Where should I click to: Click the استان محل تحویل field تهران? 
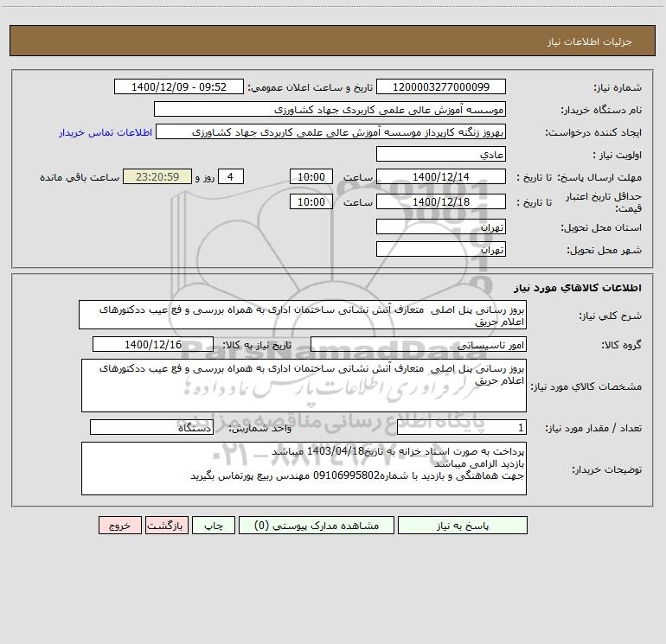tap(441, 226)
